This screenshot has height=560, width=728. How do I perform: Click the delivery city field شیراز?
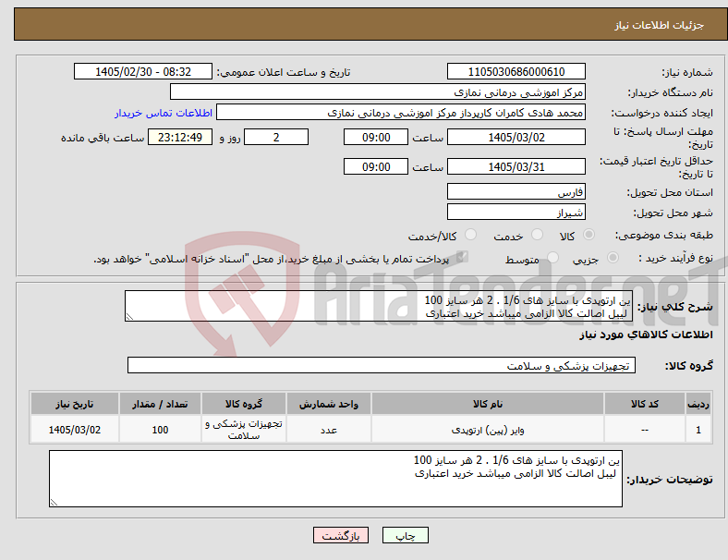pos(516,213)
